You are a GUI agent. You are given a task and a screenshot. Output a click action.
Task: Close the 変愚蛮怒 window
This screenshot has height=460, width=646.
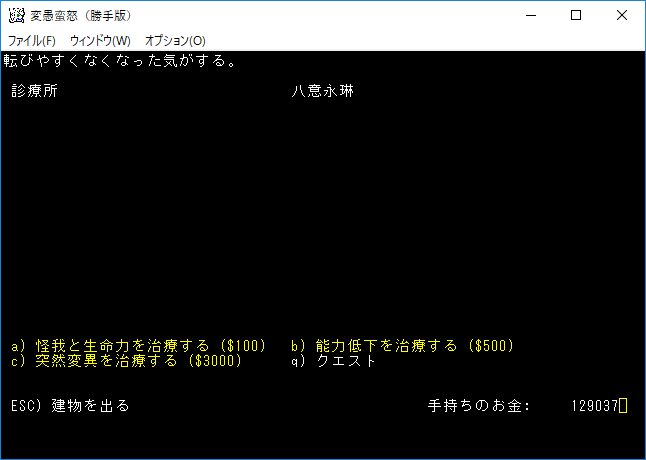(622, 15)
